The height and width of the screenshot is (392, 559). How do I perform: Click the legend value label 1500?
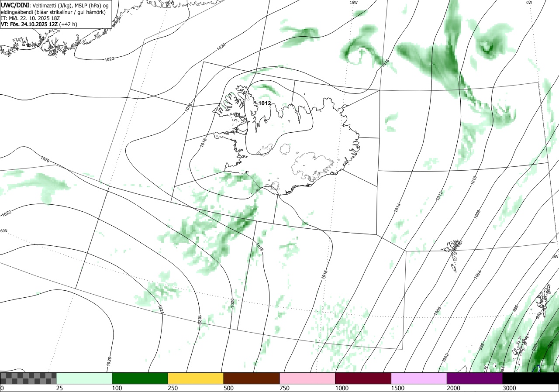(x=398, y=388)
